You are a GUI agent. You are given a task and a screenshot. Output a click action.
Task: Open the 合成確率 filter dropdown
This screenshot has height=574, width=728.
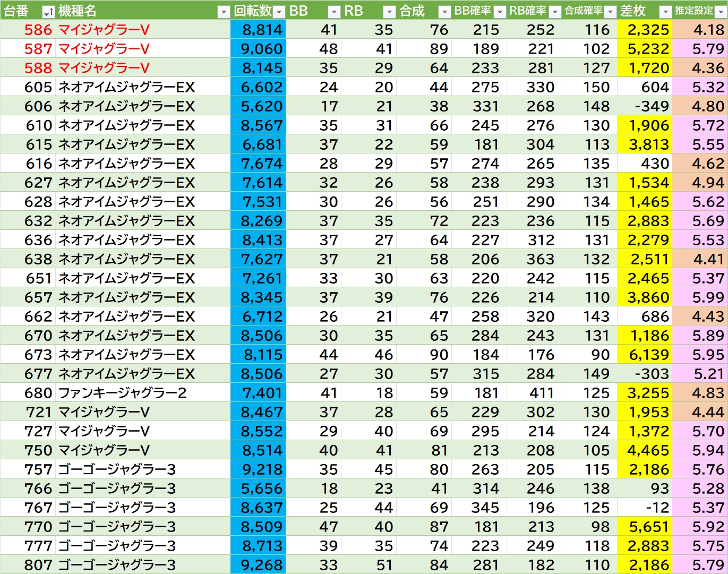pyautogui.click(x=610, y=12)
